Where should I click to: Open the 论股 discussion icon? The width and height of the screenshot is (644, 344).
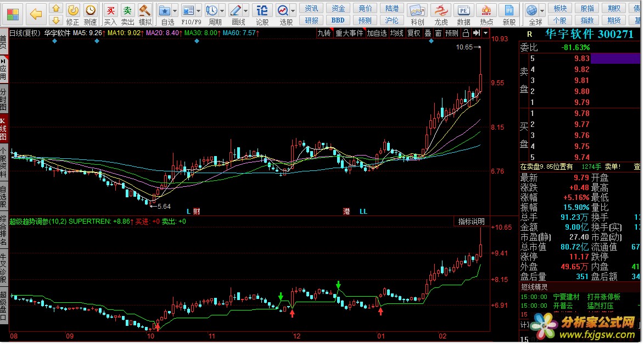coord(262,10)
